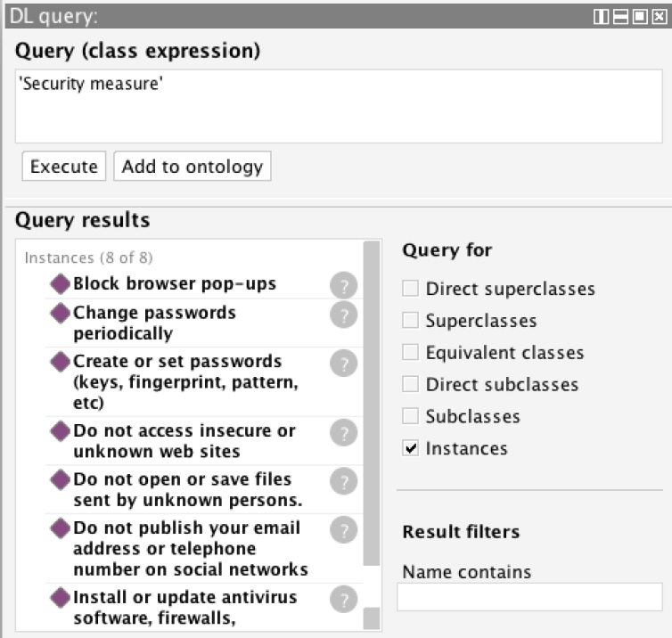Enable the Direct superclasses checkbox
The width and height of the screenshot is (672, 638).
pos(410,288)
